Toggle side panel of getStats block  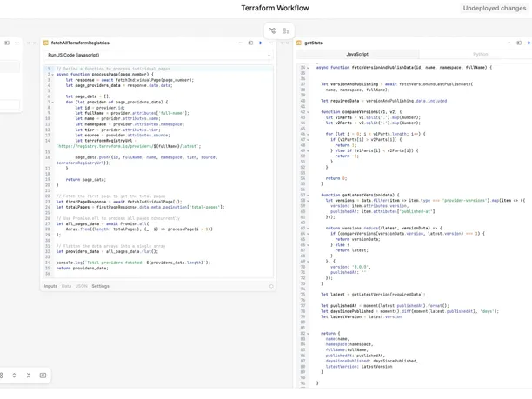pos(519,43)
